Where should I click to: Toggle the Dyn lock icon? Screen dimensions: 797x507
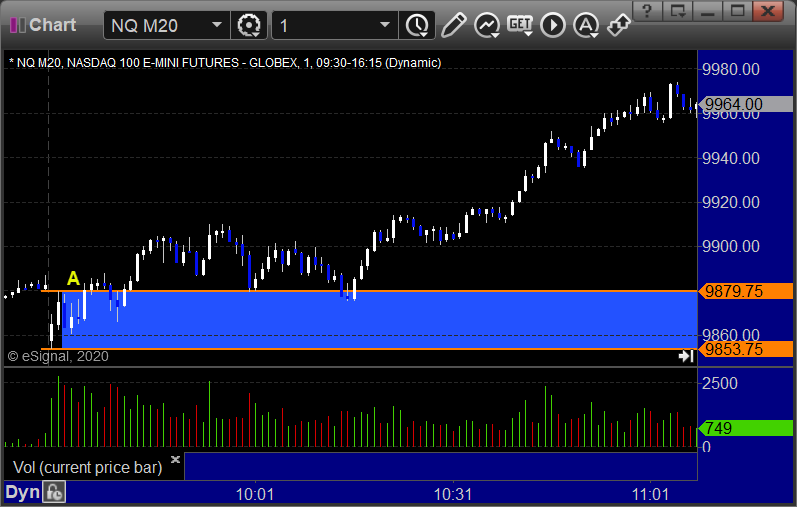[54, 492]
